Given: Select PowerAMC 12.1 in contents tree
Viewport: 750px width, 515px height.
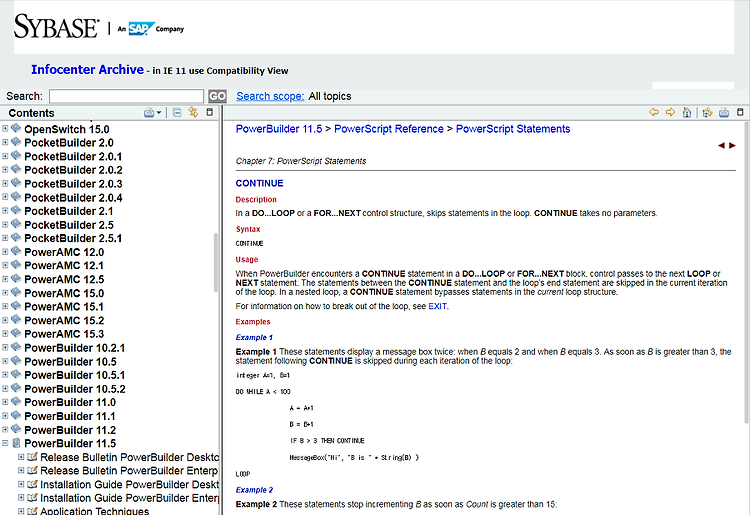Looking at the screenshot, I should coord(64,266).
